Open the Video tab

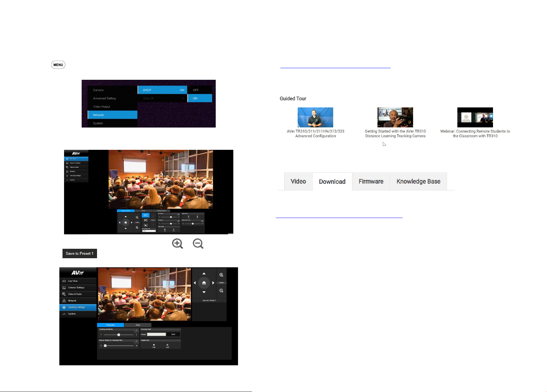tap(298, 181)
